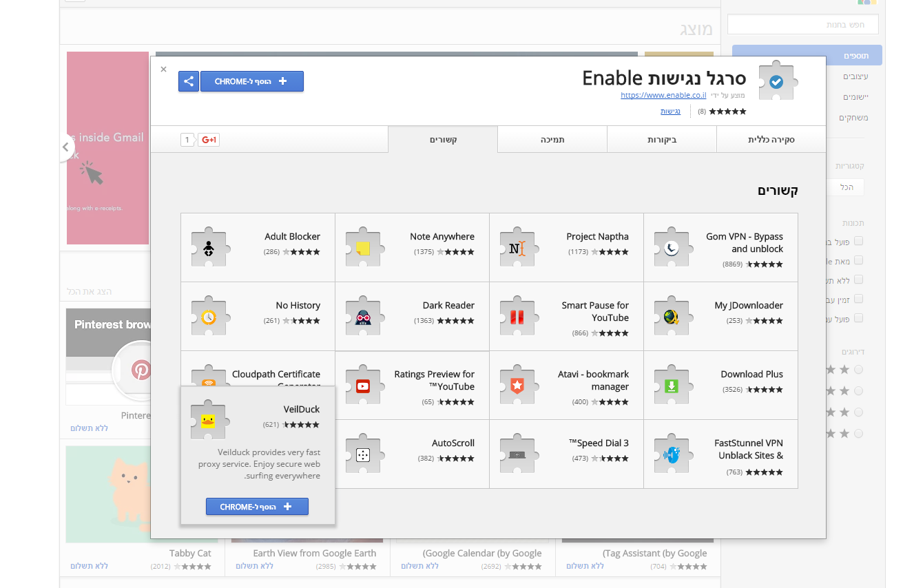The image size is (903, 588).
Task: Select the קשורים related tab
Action: (443, 140)
